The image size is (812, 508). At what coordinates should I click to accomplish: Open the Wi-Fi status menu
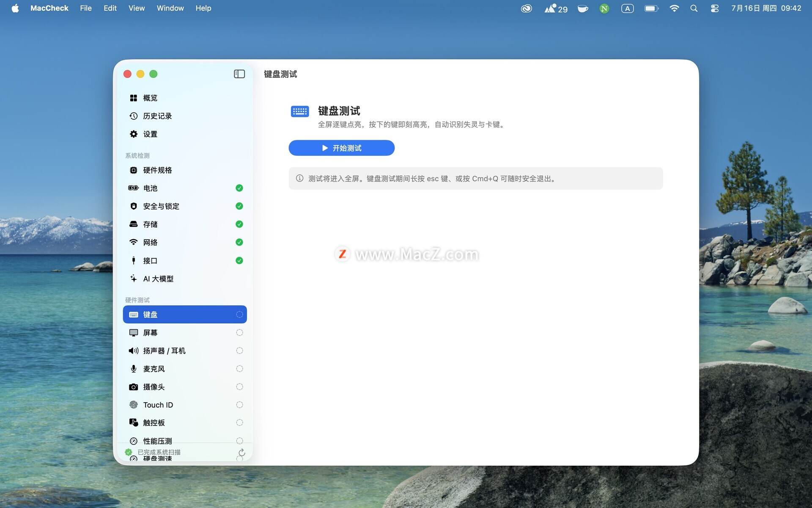pyautogui.click(x=674, y=8)
